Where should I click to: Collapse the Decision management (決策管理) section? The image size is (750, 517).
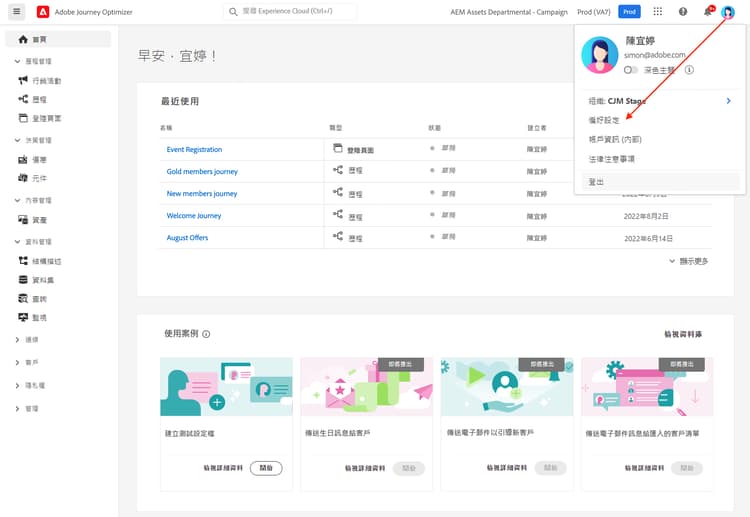(x=17, y=140)
